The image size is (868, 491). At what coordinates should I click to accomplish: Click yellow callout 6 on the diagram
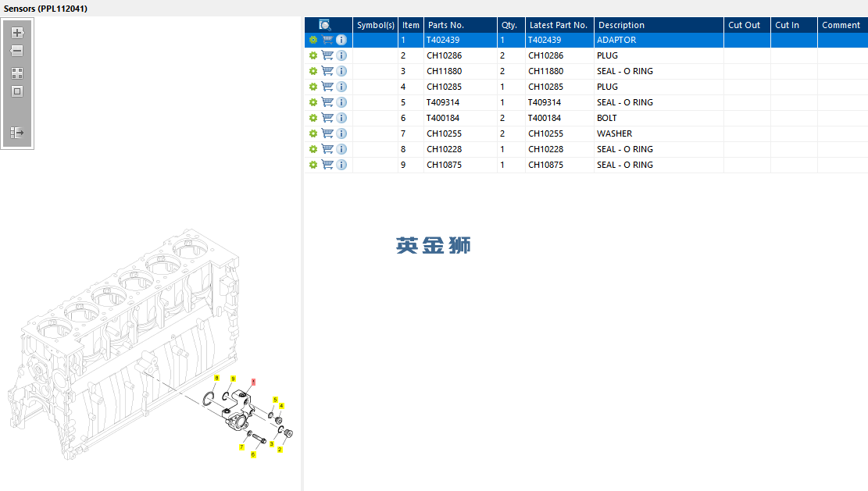253,454
